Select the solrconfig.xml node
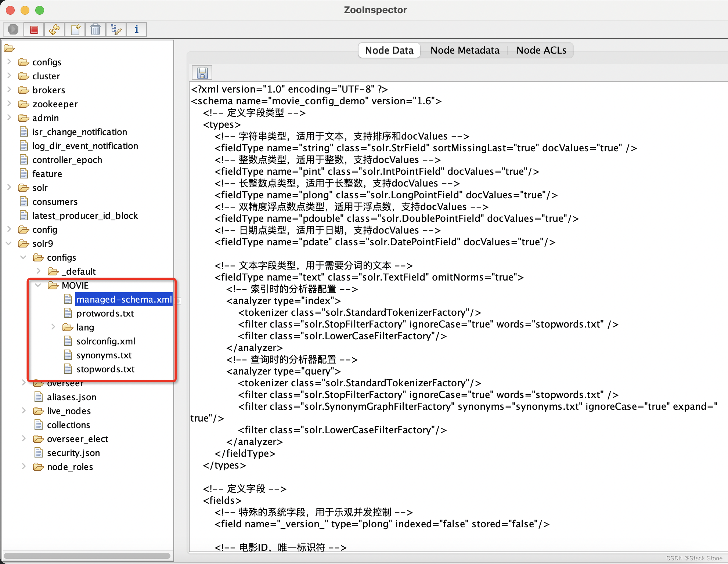This screenshot has width=728, height=564. pyautogui.click(x=106, y=341)
